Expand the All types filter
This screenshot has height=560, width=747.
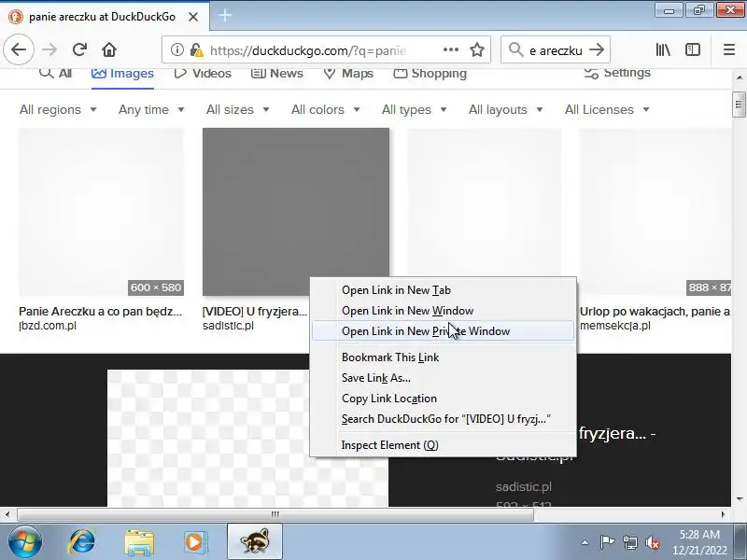tap(414, 109)
